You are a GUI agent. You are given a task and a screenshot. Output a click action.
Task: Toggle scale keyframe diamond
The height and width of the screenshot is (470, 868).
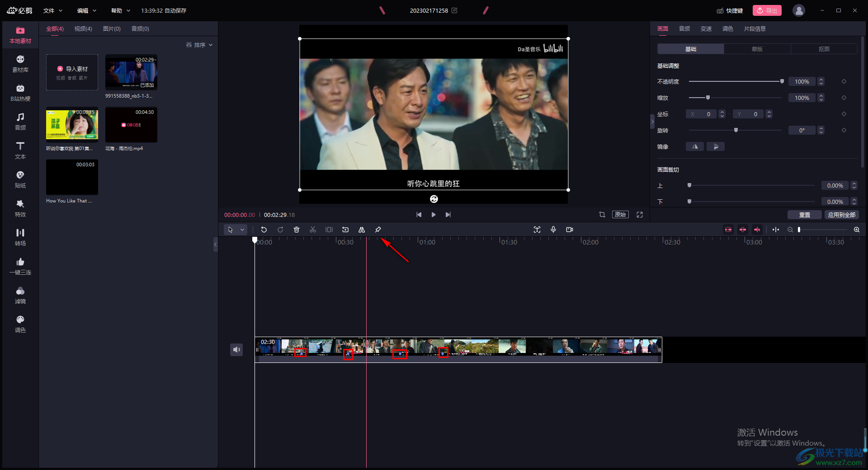point(844,98)
